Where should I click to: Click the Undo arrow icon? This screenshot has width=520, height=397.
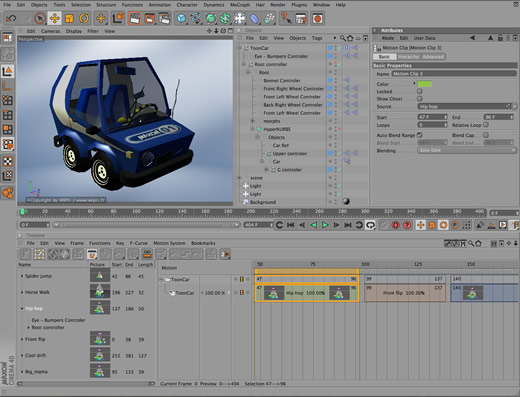(x=11, y=18)
